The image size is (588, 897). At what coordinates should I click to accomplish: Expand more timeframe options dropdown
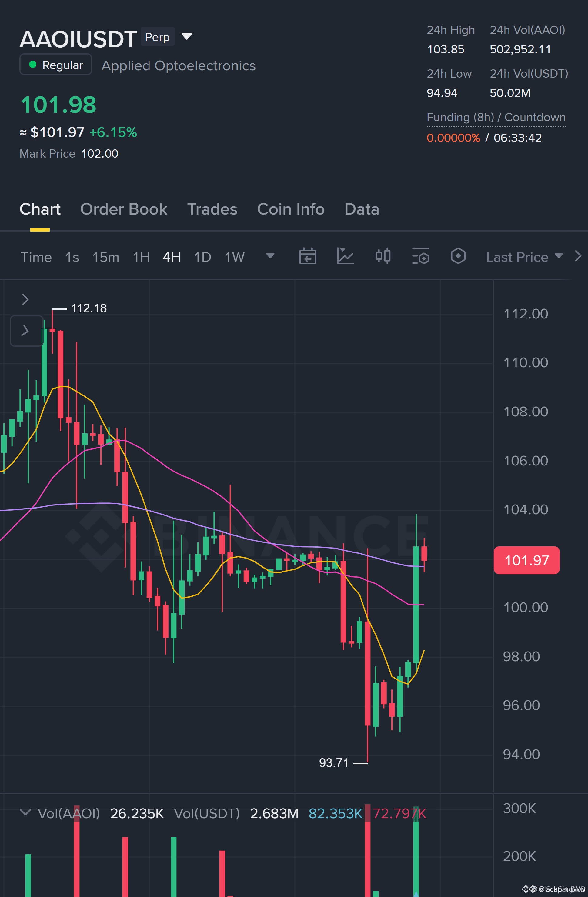click(270, 256)
